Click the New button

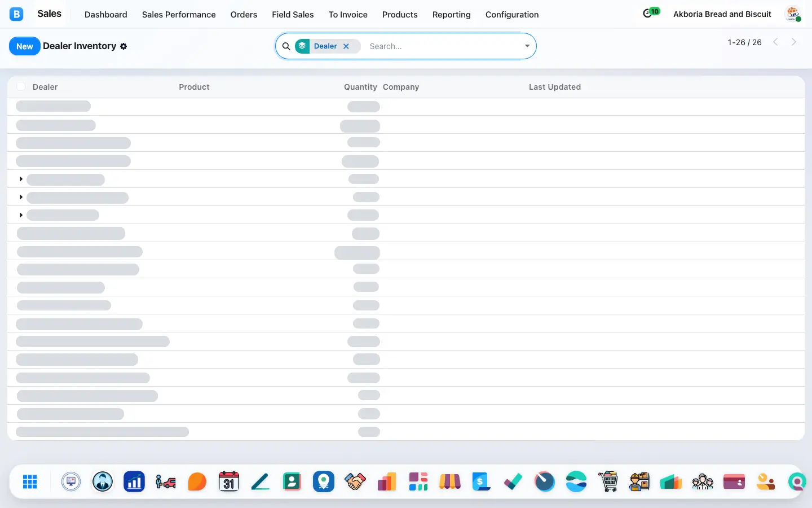tap(25, 46)
